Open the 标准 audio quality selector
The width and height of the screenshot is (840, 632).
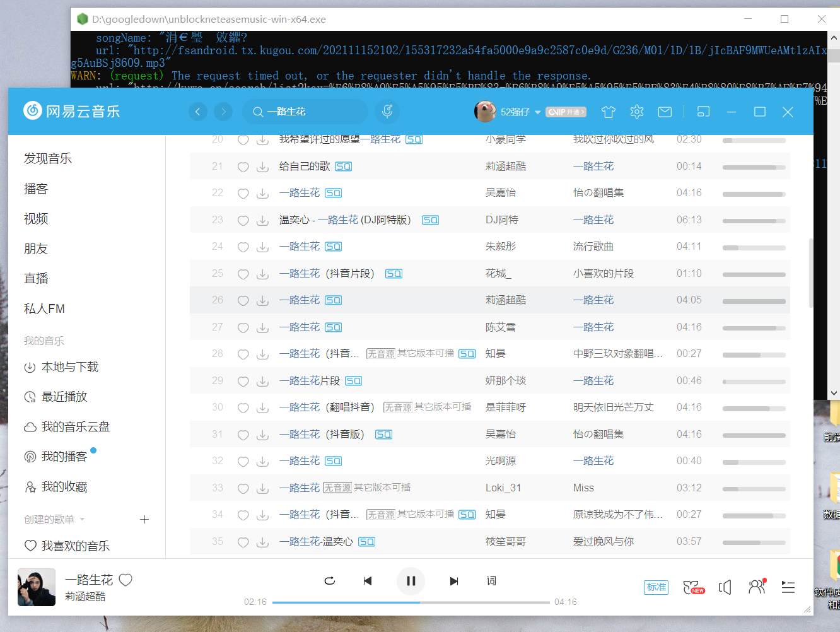[656, 587]
